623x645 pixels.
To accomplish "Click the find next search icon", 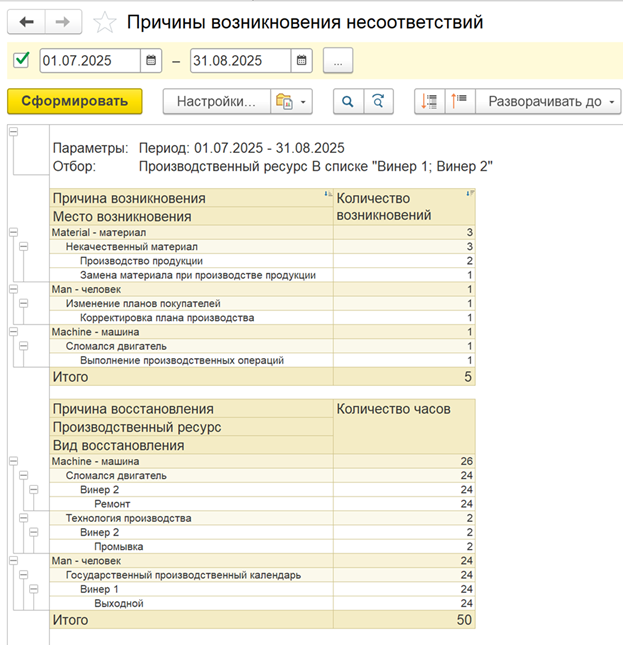I will pos(378,101).
